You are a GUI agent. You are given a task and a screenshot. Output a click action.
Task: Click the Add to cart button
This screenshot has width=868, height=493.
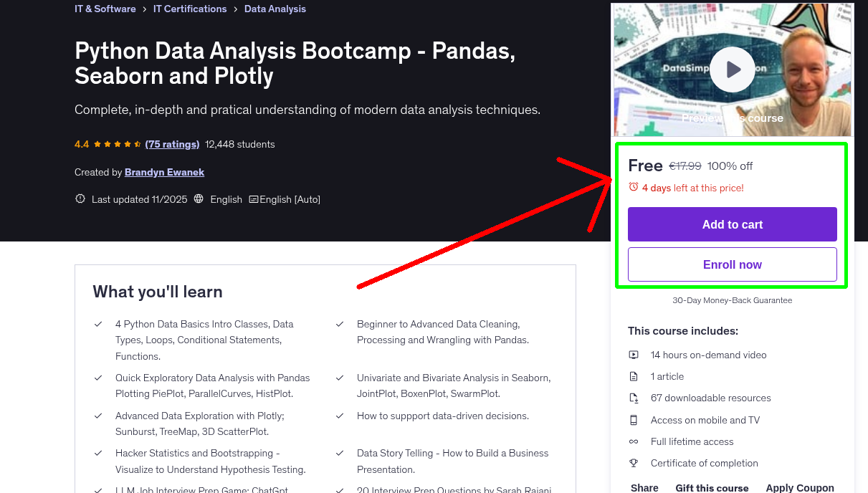(x=732, y=224)
